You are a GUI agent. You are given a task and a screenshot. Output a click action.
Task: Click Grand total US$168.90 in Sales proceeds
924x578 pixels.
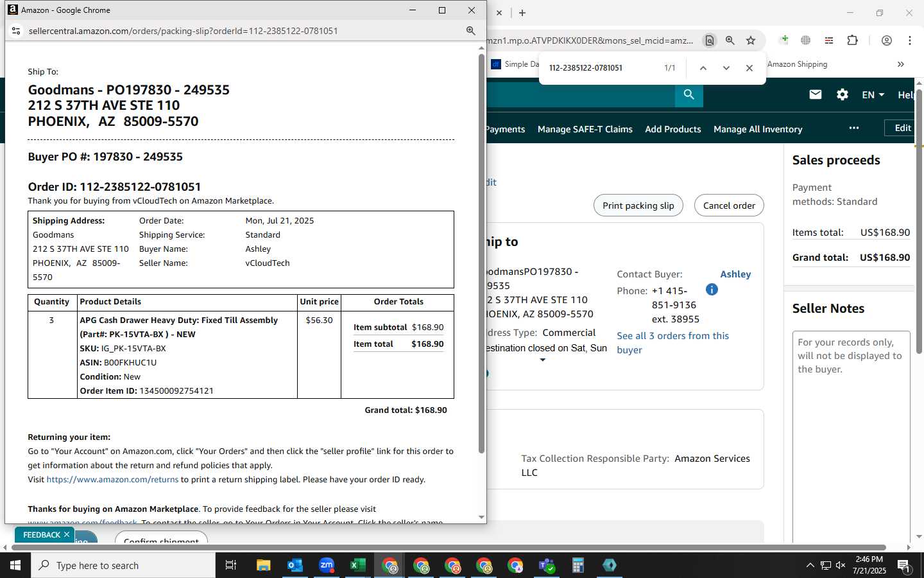pyautogui.click(x=851, y=258)
